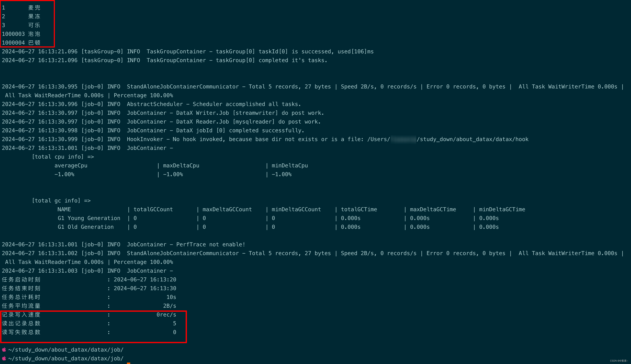Click the totalGCCount column header
Screen dimensions: 631x364
click(153, 209)
